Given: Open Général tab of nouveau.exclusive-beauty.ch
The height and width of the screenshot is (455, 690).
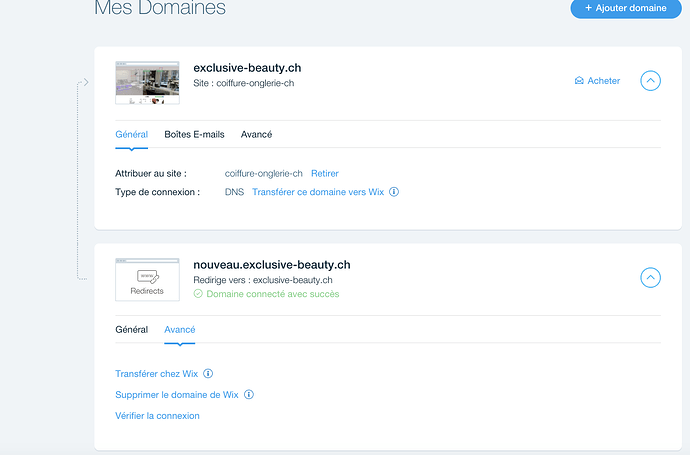Looking at the screenshot, I should click(132, 330).
